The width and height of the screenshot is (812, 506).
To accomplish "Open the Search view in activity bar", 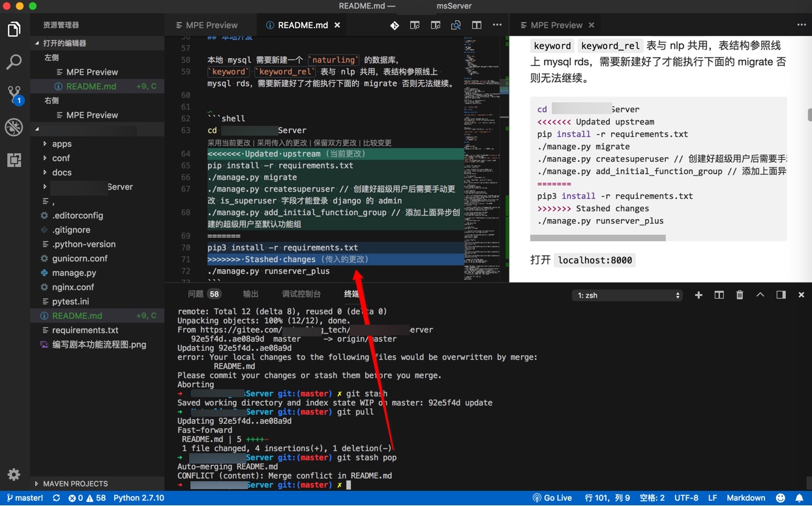I will pyautogui.click(x=14, y=62).
